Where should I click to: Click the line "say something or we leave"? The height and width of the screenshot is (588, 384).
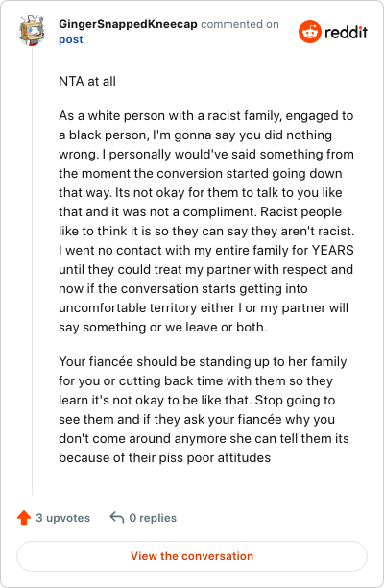(x=162, y=327)
